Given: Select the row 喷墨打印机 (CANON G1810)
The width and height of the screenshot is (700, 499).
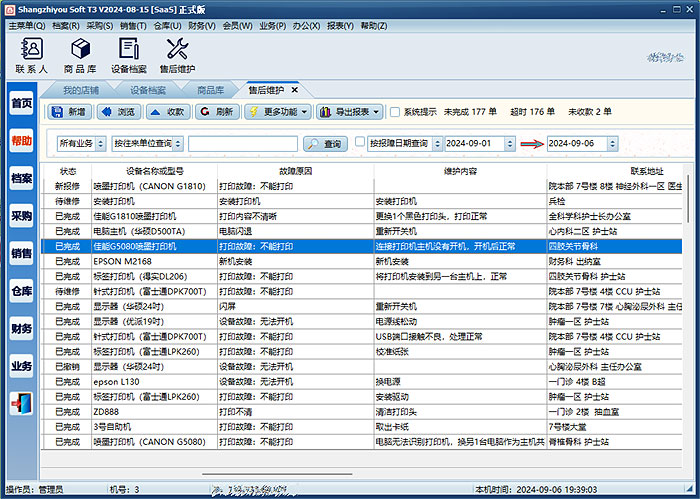Looking at the screenshot, I should 362,186.
